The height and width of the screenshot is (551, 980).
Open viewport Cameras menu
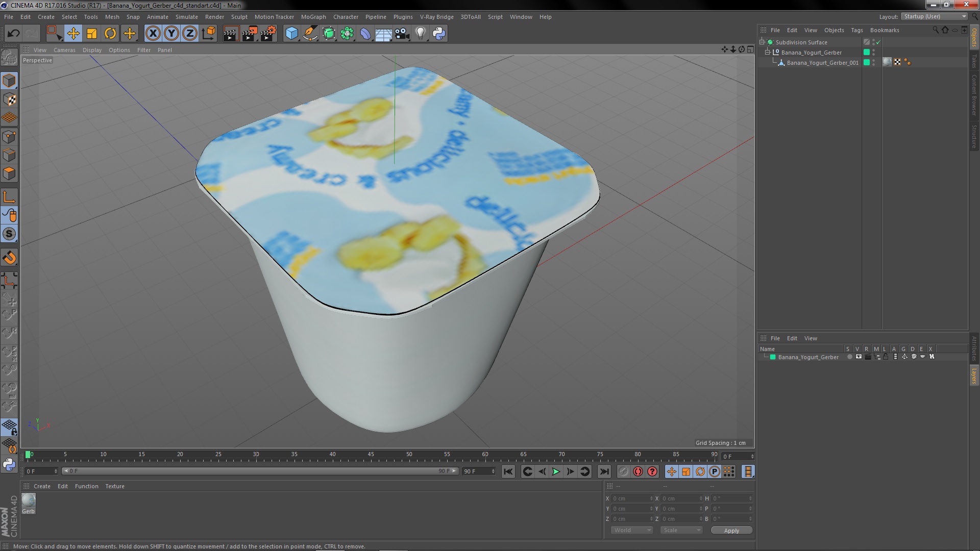[x=64, y=50]
